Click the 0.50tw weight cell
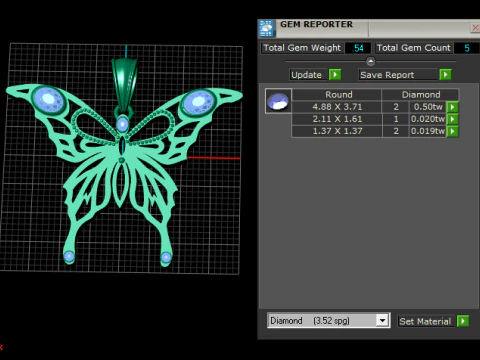Viewport: 480px width, 360px height. 428,107
